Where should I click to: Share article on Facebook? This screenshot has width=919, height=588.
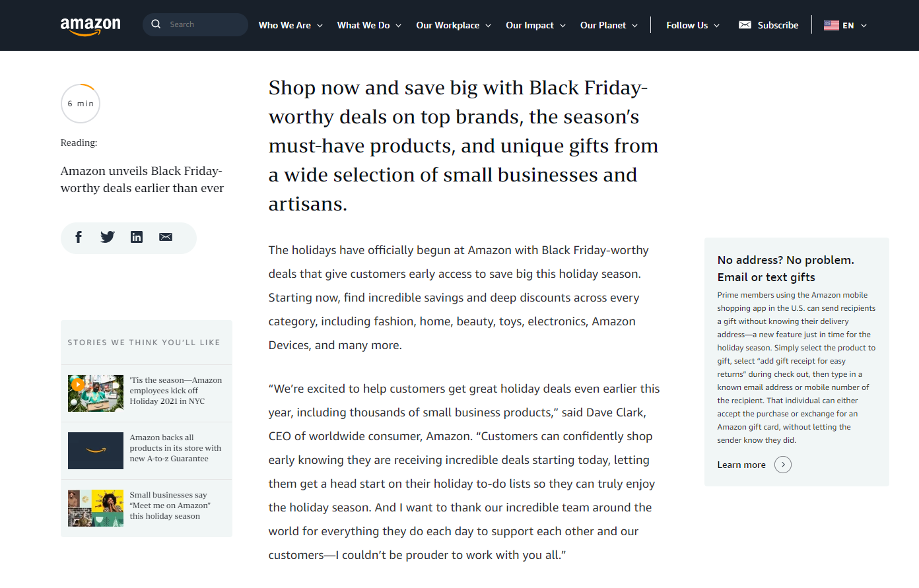[79, 238]
